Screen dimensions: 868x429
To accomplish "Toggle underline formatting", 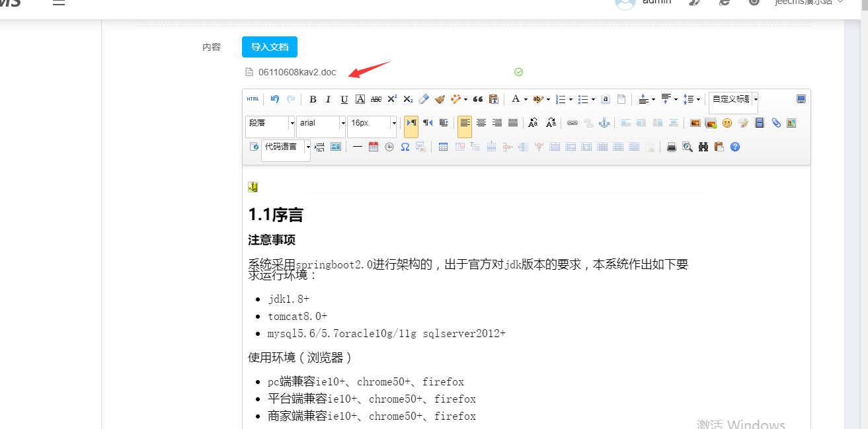I will coord(344,99).
